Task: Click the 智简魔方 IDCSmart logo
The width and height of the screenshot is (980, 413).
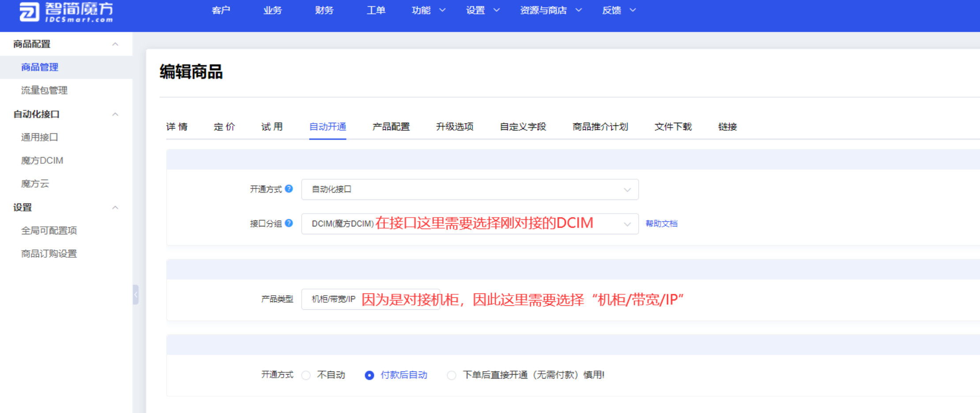Action: pos(67,11)
